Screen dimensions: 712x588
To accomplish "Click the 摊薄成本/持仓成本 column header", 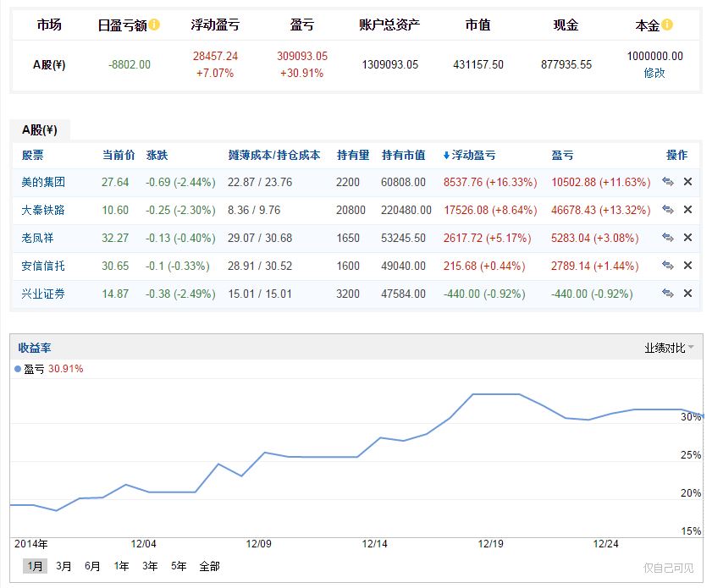I will coord(274,155).
